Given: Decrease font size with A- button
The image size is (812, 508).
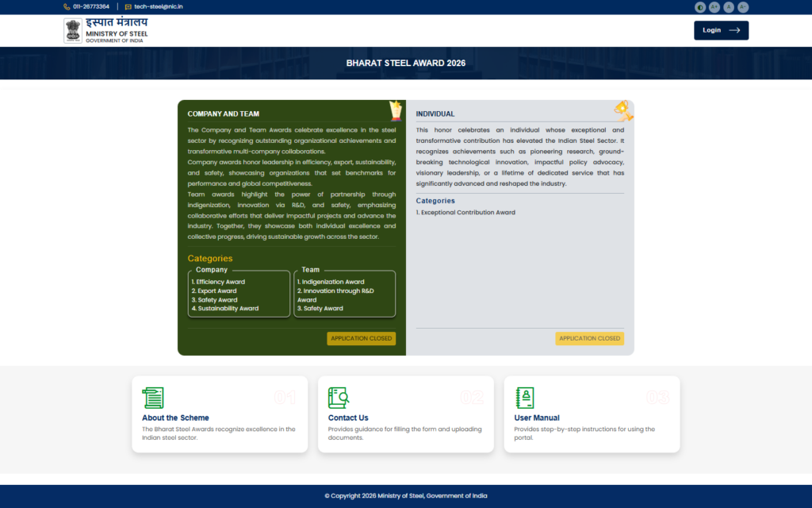Looking at the screenshot, I should pos(743,7).
